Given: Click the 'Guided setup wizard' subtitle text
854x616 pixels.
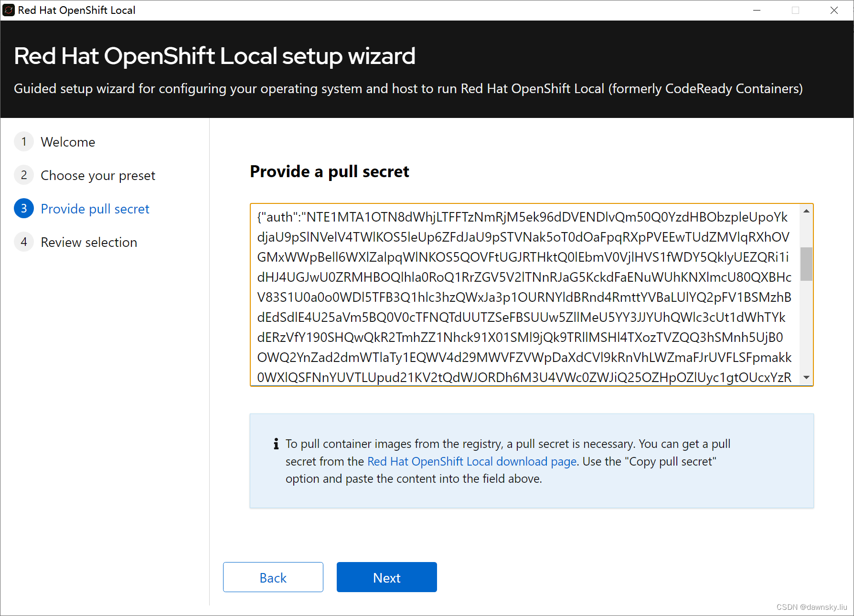Looking at the screenshot, I should [408, 89].
